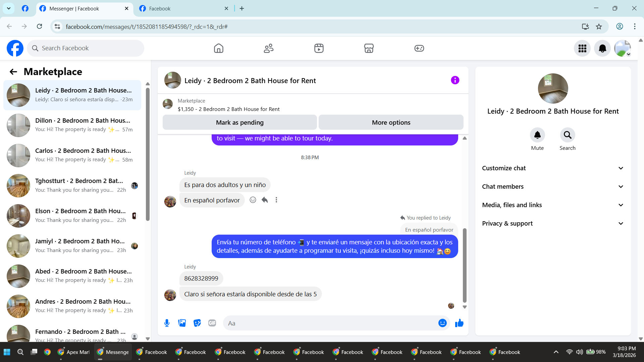
Task: Send a thumbs-up like
Action: [x=459, y=323]
